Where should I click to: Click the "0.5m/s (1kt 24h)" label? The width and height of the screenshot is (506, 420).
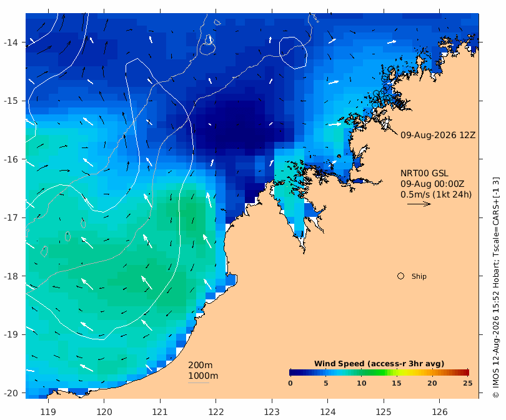pyautogui.click(x=436, y=194)
